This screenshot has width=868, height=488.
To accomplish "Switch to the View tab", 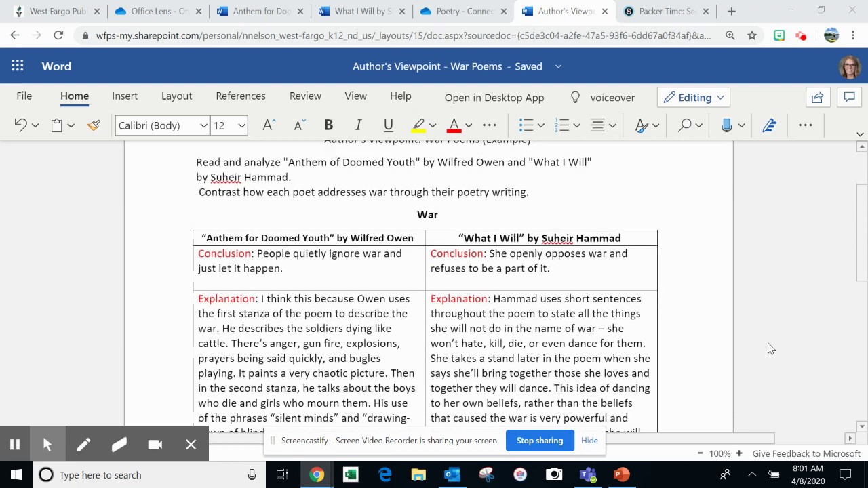I will pos(355,96).
